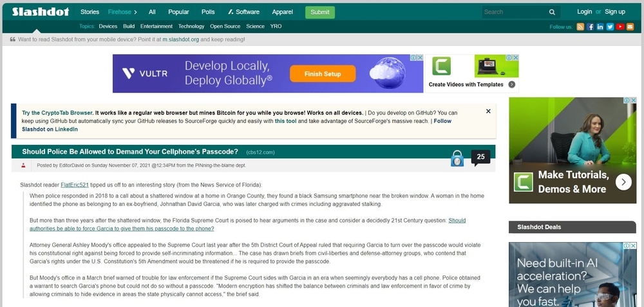Open the m.slashdot.org mobile link
The width and height of the screenshot is (644, 307).
coord(181,39)
